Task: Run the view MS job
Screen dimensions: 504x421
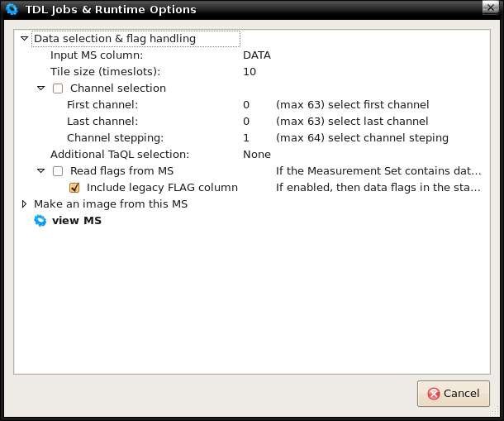Action: 77,221
